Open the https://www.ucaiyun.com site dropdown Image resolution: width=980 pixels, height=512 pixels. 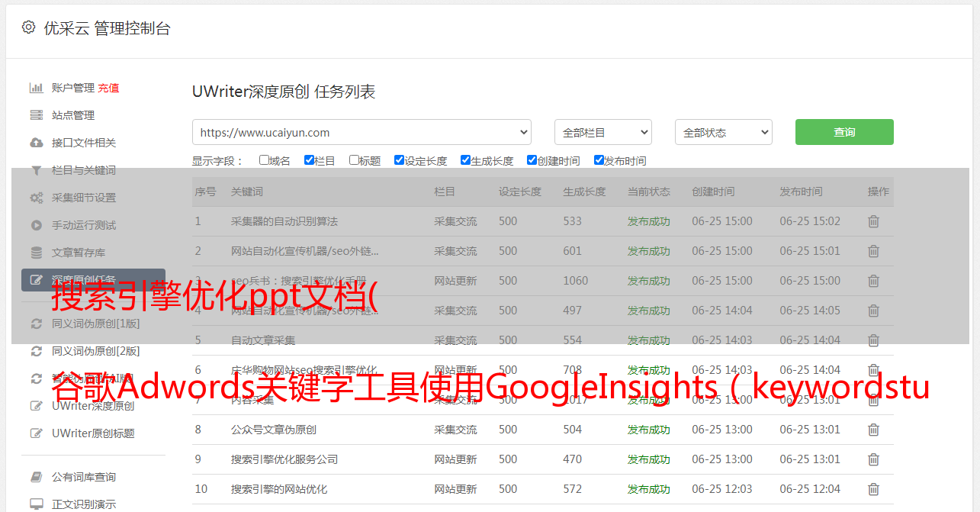coord(361,132)
